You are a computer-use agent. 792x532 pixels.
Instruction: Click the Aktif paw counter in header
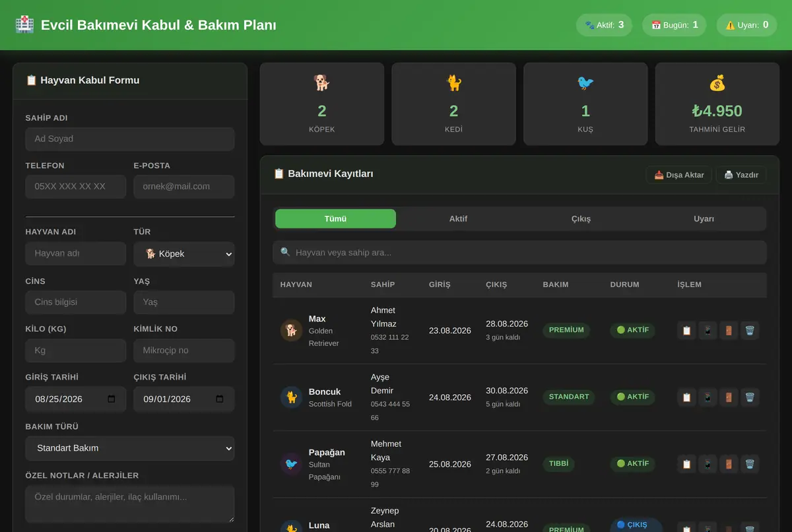click(604, 25)
